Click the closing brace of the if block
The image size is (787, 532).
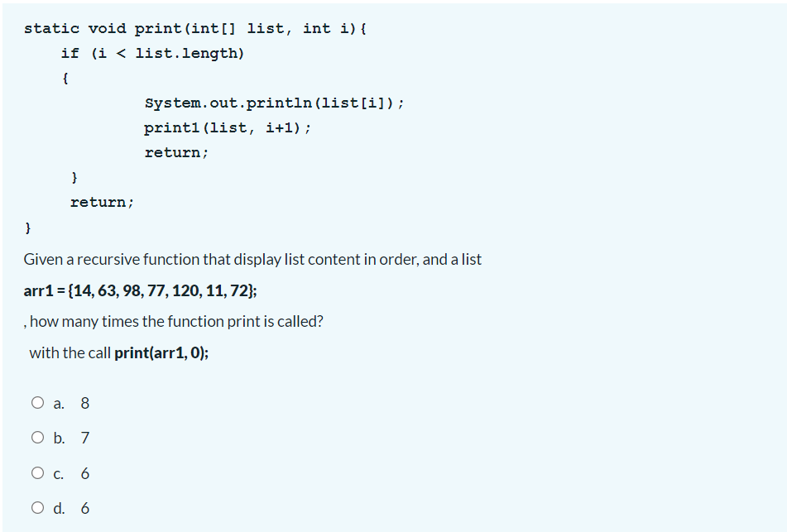(x=74, y=177)
